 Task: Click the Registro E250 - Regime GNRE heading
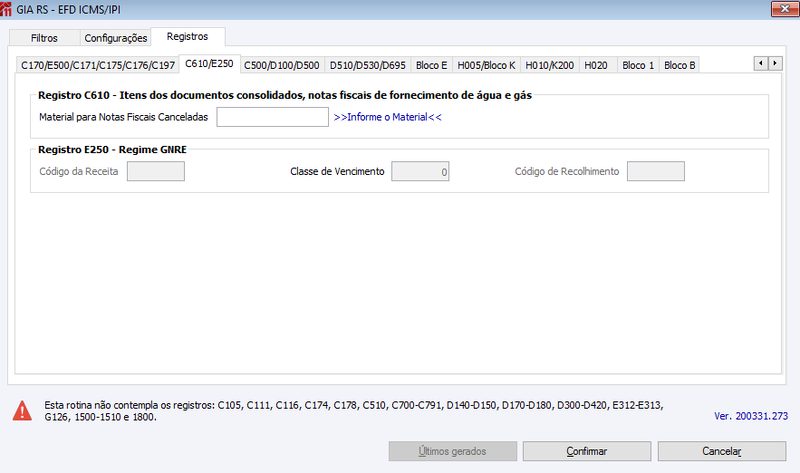click(x=112, y=150)
